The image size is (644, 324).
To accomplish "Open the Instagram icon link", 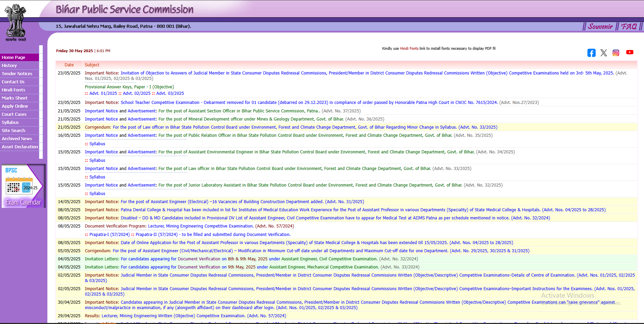I will [x=616, y=53].
